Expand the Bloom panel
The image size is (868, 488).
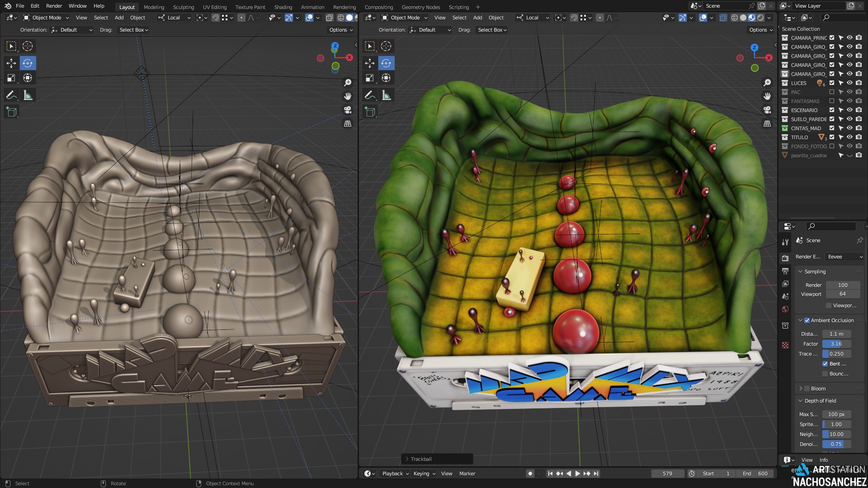click(x=801, y=389)
